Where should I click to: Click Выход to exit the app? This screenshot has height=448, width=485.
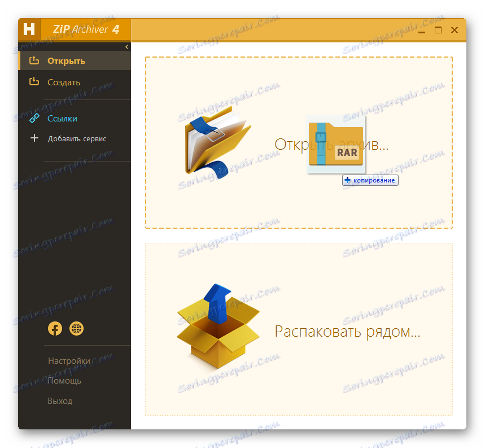[60, 401]
